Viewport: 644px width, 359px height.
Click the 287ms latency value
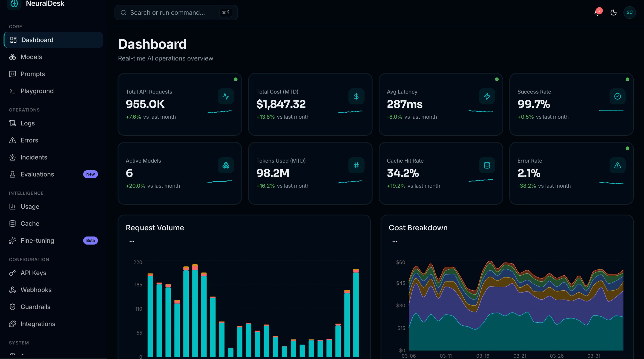405,104
